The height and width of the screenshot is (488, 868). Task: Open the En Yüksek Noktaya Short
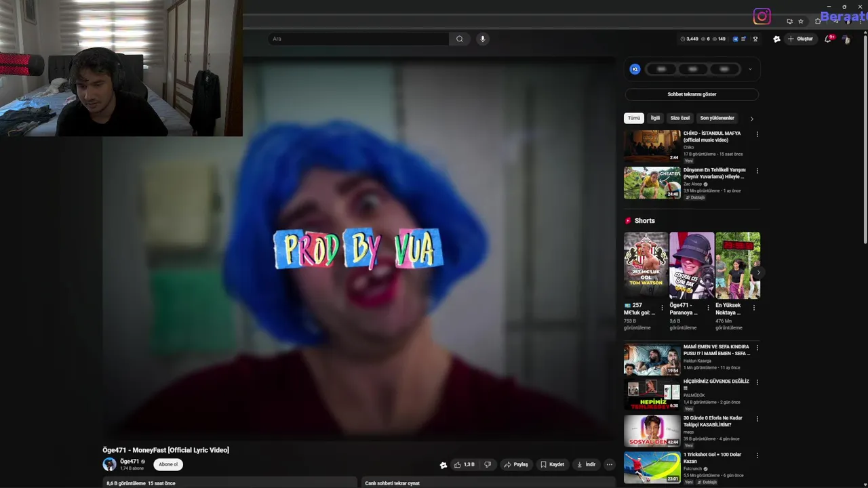point(738,265)
